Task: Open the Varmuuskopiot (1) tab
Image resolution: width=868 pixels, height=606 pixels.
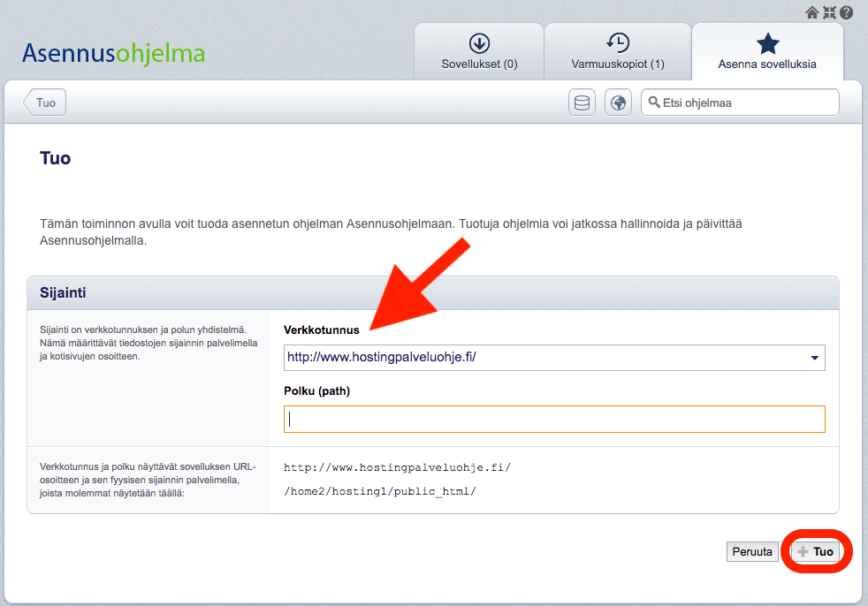Action: 618,52
